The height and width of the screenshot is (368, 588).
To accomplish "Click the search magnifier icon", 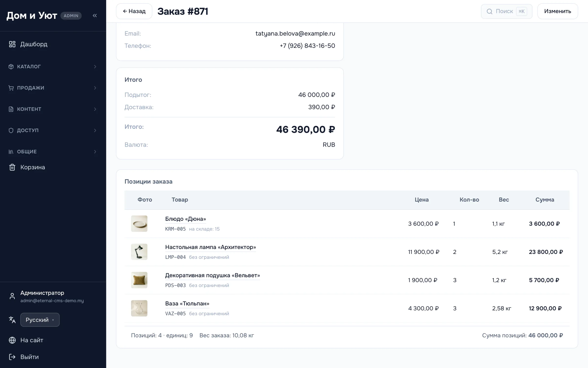I will (x=489, y=11).
